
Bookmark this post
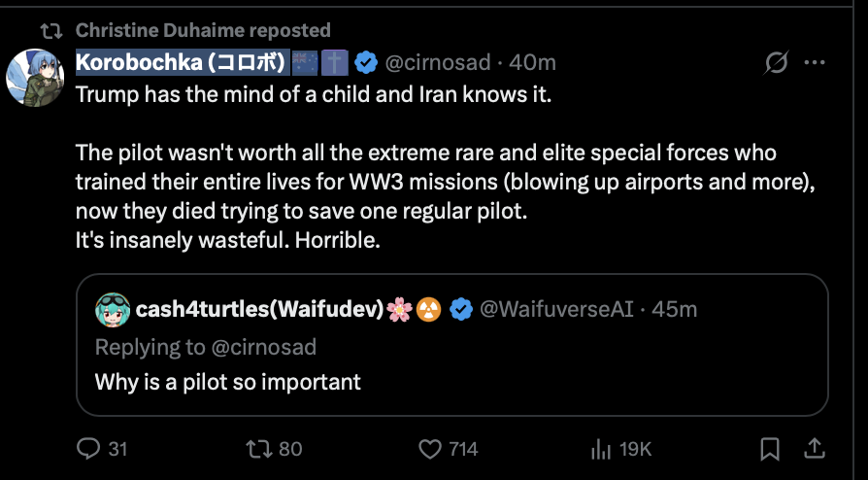[769, 449]
